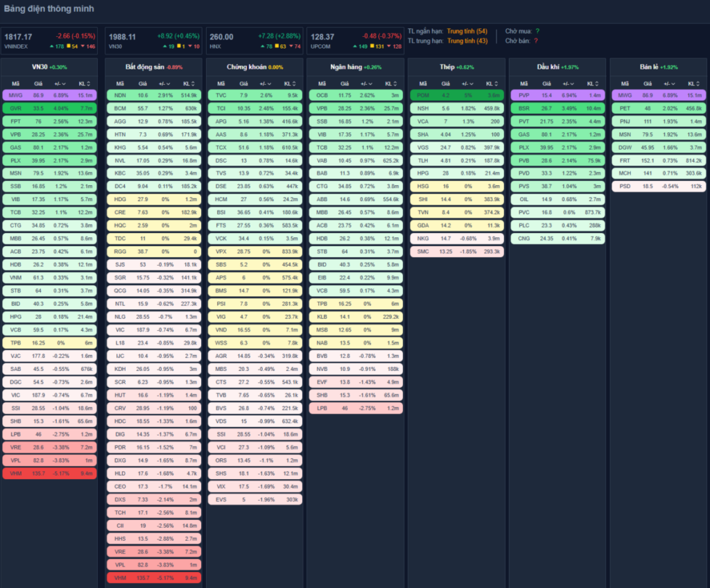Click the red question mark beside Chờ bán

click(536, 41)
